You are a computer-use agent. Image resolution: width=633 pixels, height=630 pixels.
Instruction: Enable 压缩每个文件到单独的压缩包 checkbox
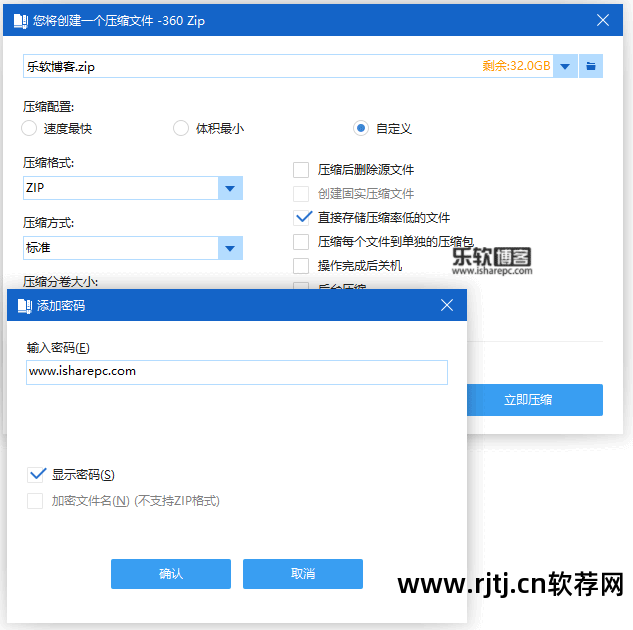pos(301,242)
